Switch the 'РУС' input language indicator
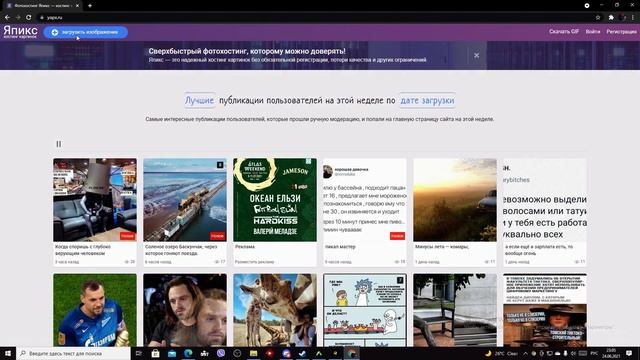This screenshot has height=360, width=640. [594, 353]
